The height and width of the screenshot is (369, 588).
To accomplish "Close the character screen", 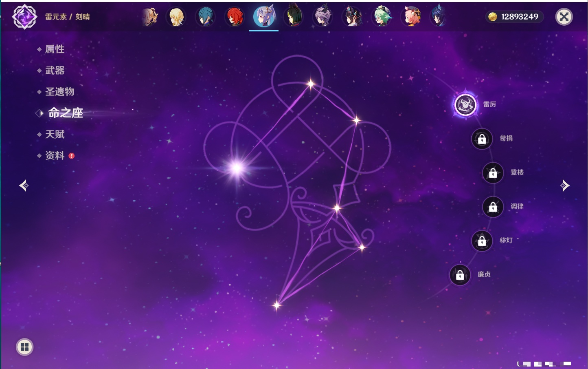I will pos(564,17).
